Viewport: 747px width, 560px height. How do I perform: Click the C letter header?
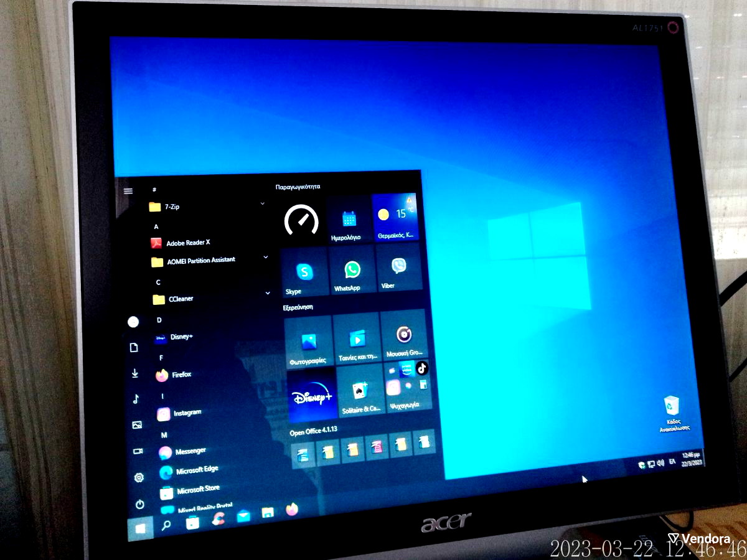tap(158, 282)
